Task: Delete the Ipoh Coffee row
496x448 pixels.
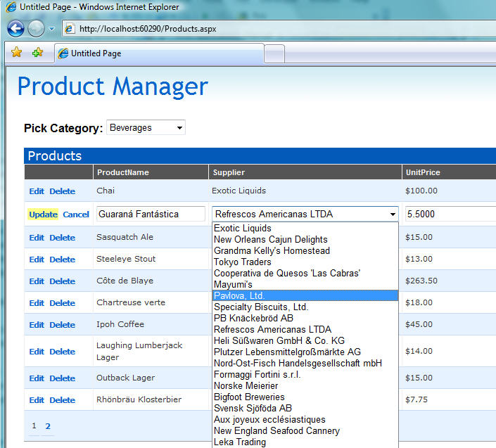Action: [63, 325]
